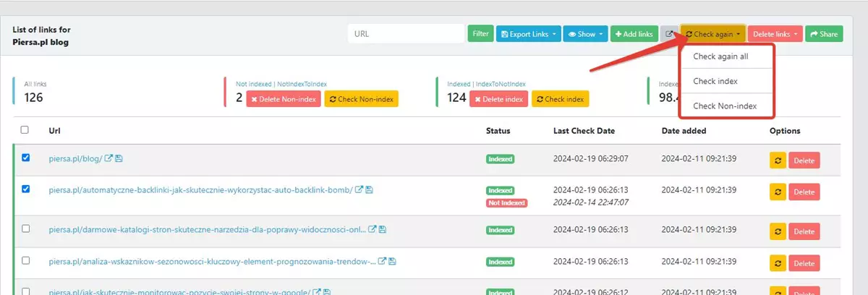Tick the darmowe-katalogi-stron row checkbox

(x=25, y=228)
